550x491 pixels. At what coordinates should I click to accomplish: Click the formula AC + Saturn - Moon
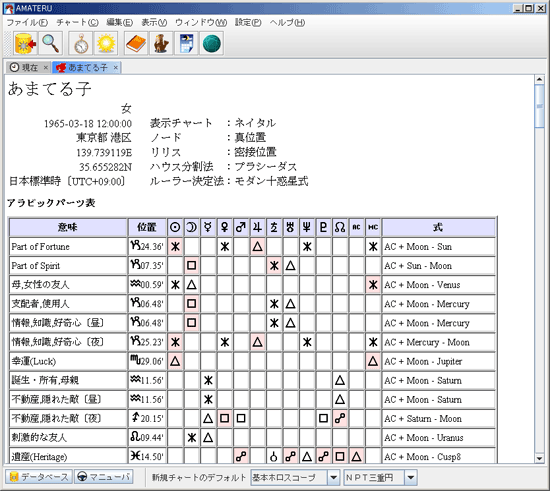tap(423, 419)
